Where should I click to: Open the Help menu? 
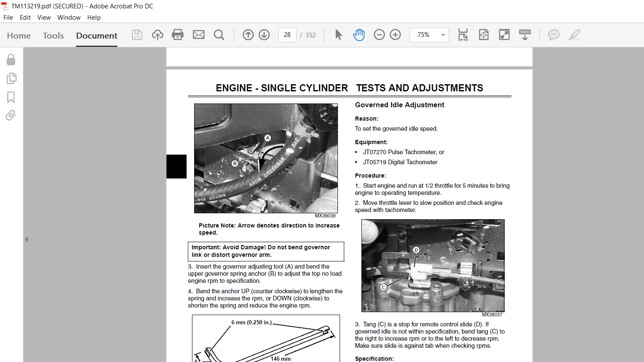click(x=94, y=17)
